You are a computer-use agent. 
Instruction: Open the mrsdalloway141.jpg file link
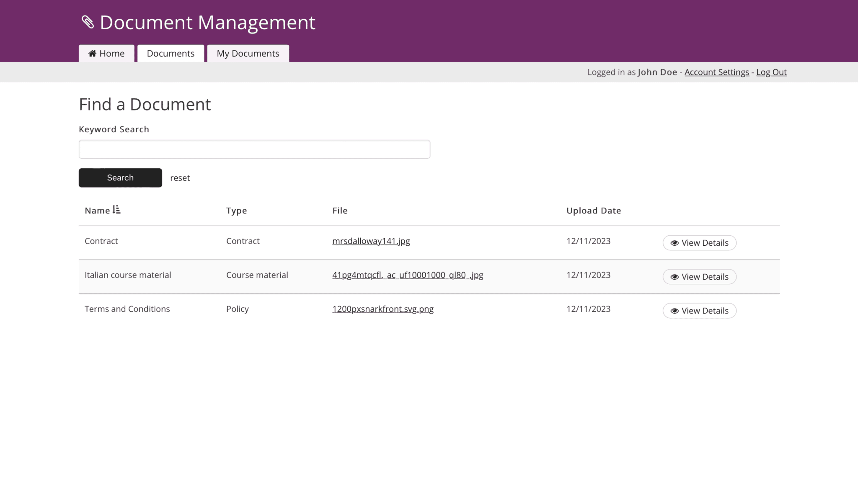click(371, 241)
